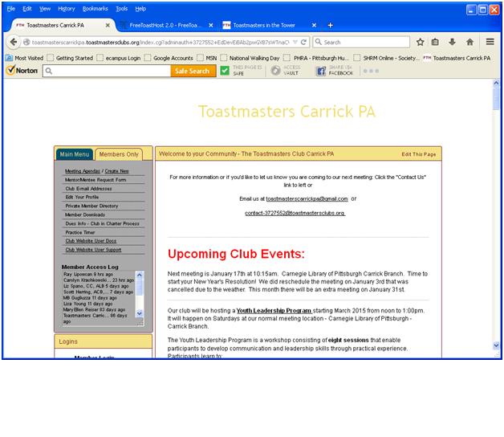
Task: Select the Main Menu tab
Action: pyautogui.click(x=75, y=154)
